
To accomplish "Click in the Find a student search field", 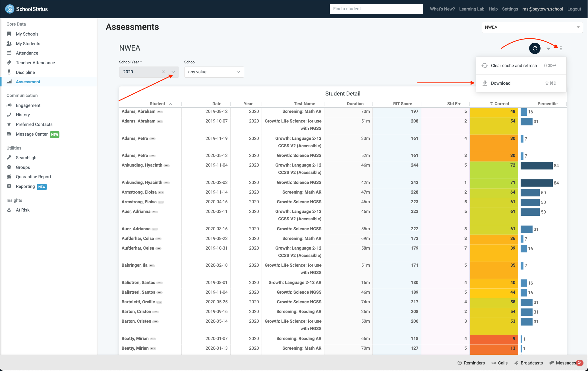I will (x=376, y=9).
